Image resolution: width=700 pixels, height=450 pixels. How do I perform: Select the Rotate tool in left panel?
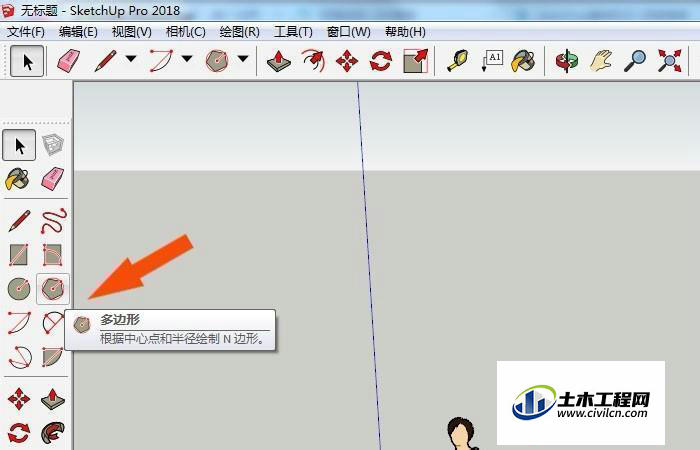point(19,433)
